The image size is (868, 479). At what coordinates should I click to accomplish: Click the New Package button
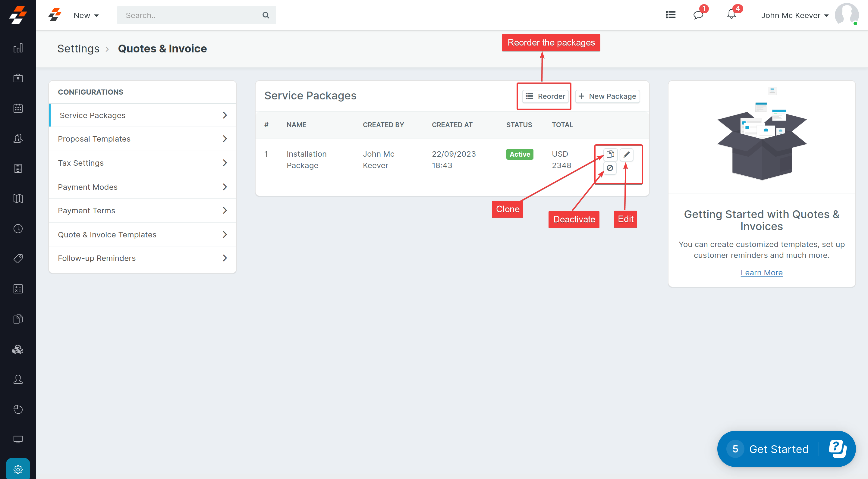tap(607, 96)
